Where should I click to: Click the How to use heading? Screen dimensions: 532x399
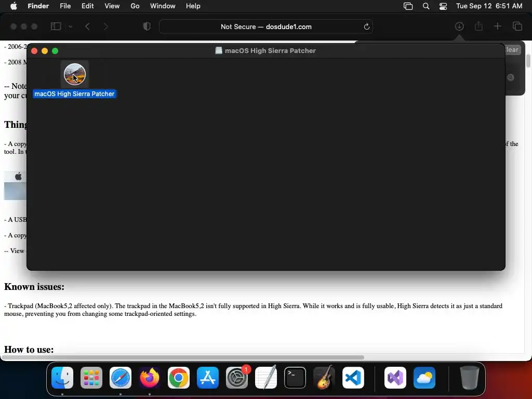tap(29, 350)
